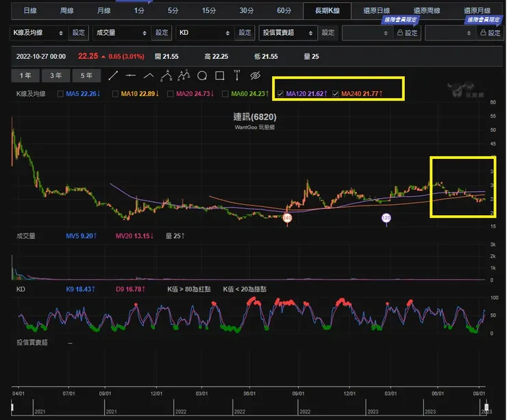The height and width of the screenshot is (420, 507).
Task: Select the rectangle drawing tool
Action: 220,75
